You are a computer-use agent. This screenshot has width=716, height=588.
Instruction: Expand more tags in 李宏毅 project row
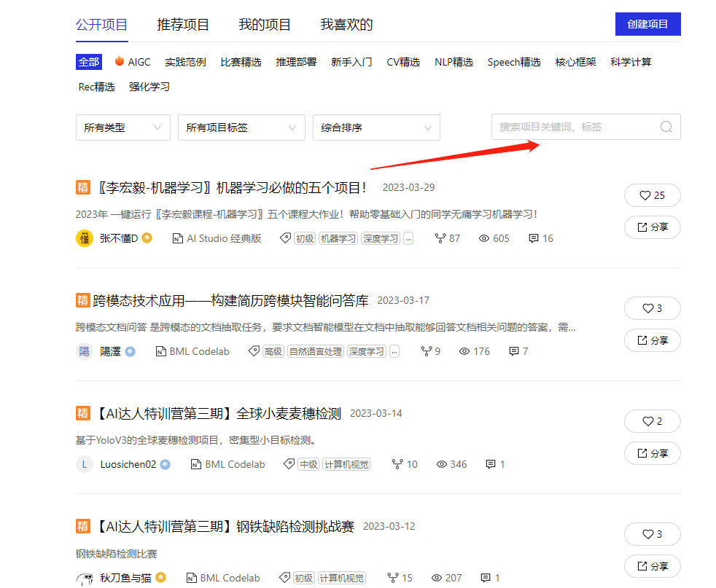click(408, 238)
